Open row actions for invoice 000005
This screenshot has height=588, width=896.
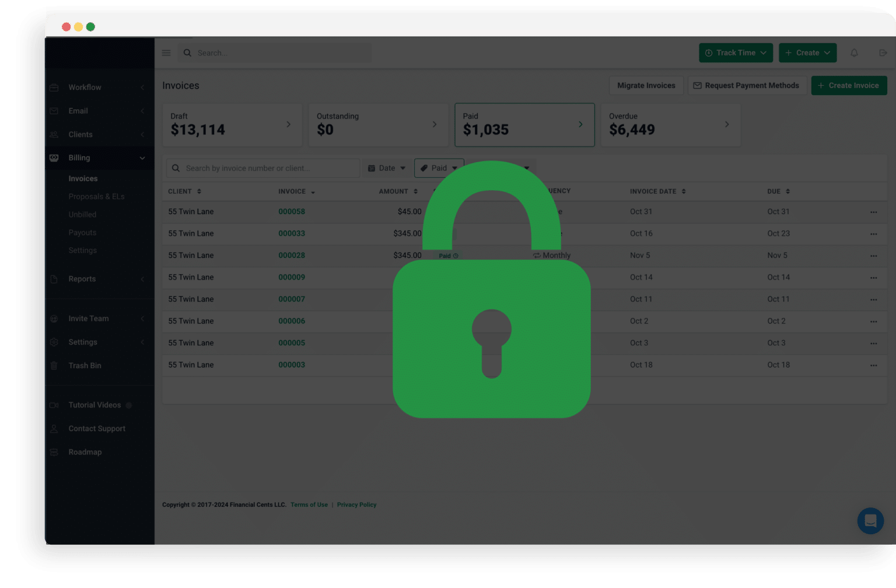(x=873, y=344)
